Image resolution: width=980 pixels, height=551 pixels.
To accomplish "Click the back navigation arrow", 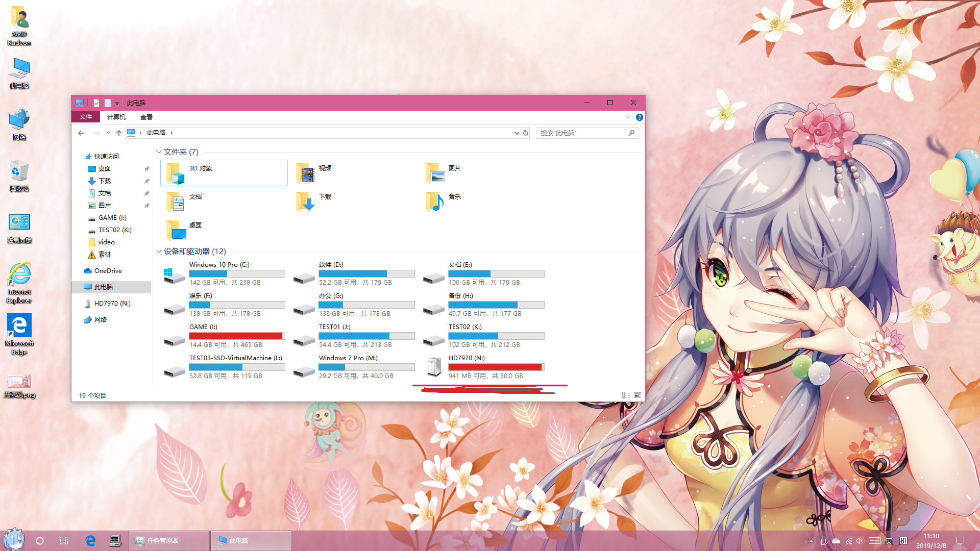I will [x=81, y=133].
